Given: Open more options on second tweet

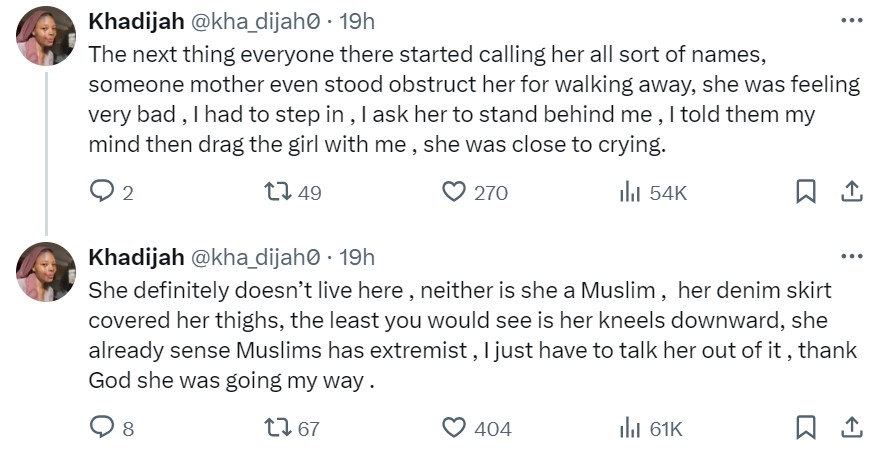Looking at the screenshot, I should [851, 257].
